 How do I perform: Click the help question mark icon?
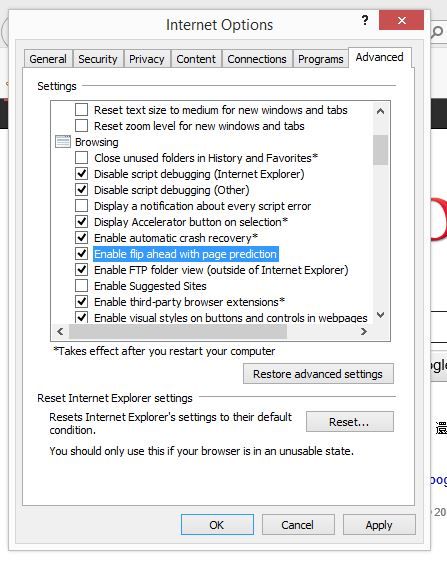(x=365, y=20)
